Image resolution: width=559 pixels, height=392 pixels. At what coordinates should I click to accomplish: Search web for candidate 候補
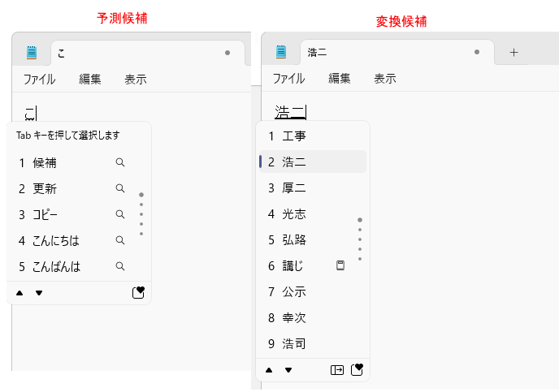pyautogui.click(x=120, y=162)
